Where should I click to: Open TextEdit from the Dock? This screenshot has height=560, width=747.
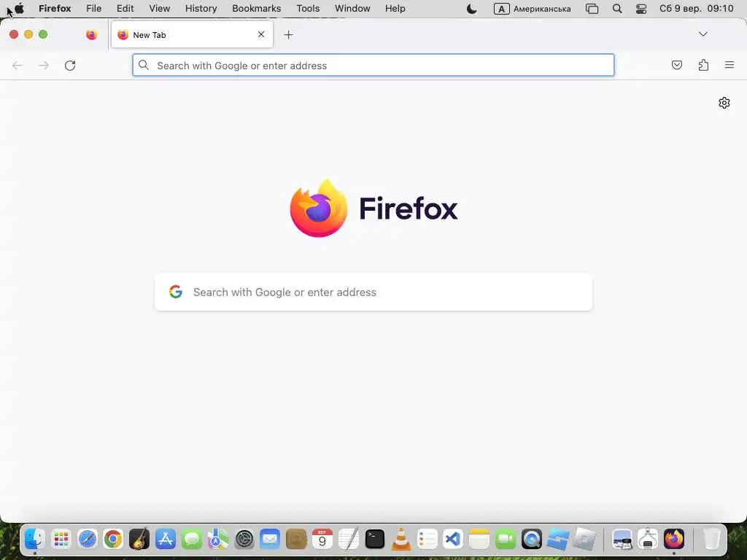pos(349,540)
